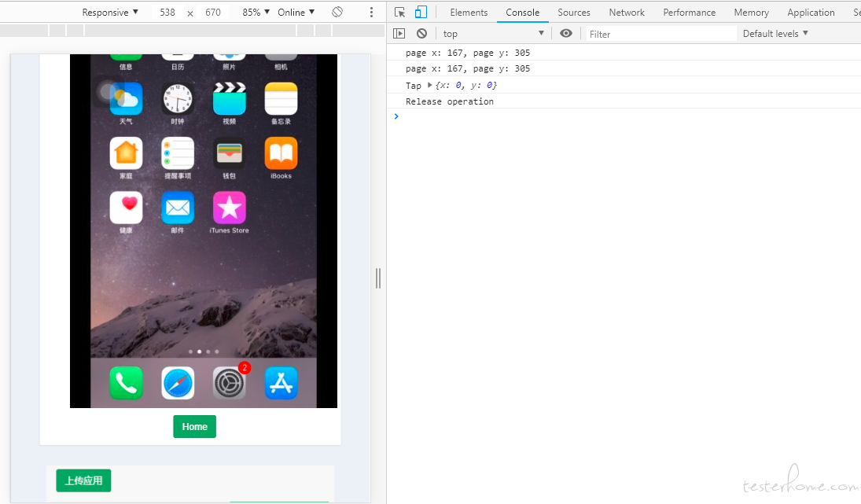This screenshot has height=504, width=861.
Task: Open the Videos clapperboard app icon
Action: click(x=229, y=99)
